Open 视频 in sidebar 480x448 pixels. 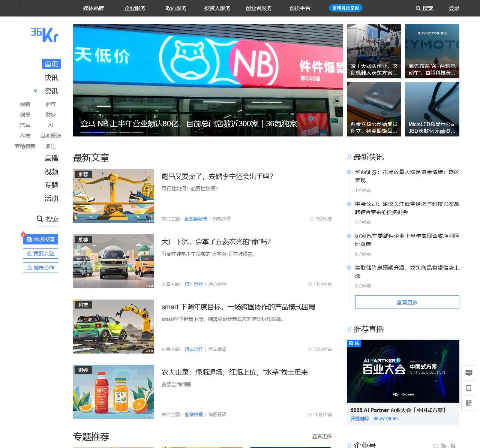coord(51,172)
